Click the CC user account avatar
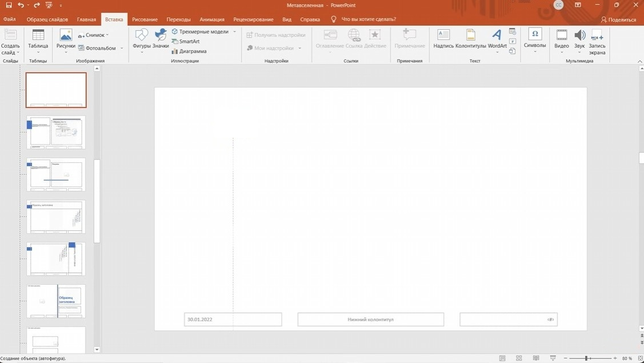 558,5
